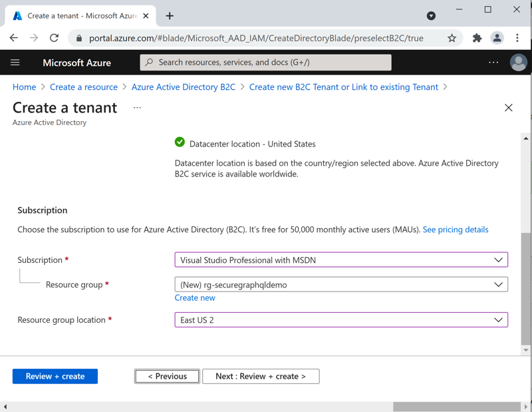Select the Create a tenant browser tab
This screenshot has height=412, width=532.
(80, 16)
